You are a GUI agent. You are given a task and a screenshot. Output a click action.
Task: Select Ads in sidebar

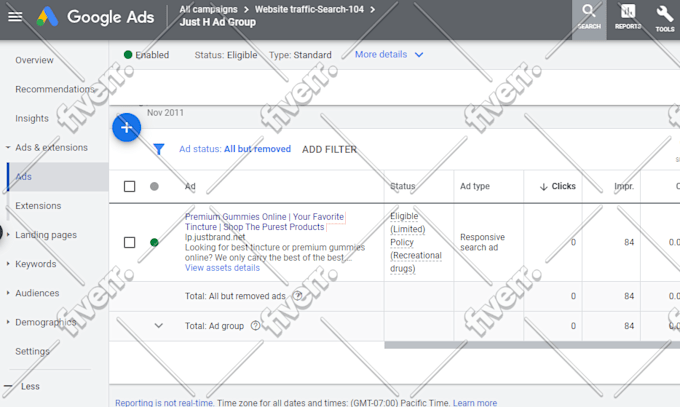click(x=23, y=177)
